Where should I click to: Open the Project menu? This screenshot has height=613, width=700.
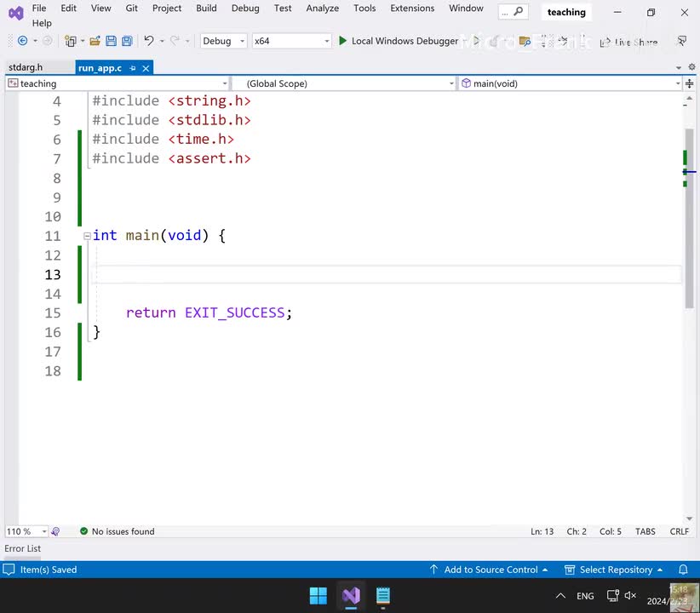click(167, 9)
